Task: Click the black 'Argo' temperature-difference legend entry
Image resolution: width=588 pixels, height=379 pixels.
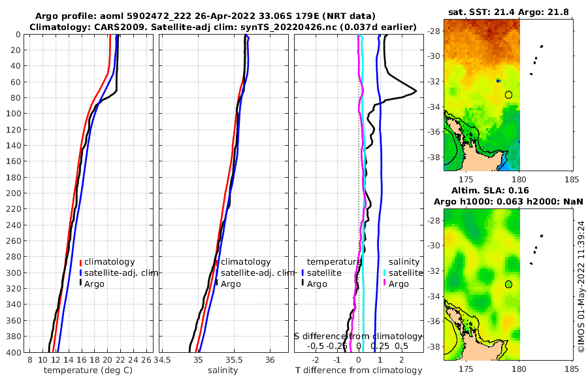Action: [317, 284]
